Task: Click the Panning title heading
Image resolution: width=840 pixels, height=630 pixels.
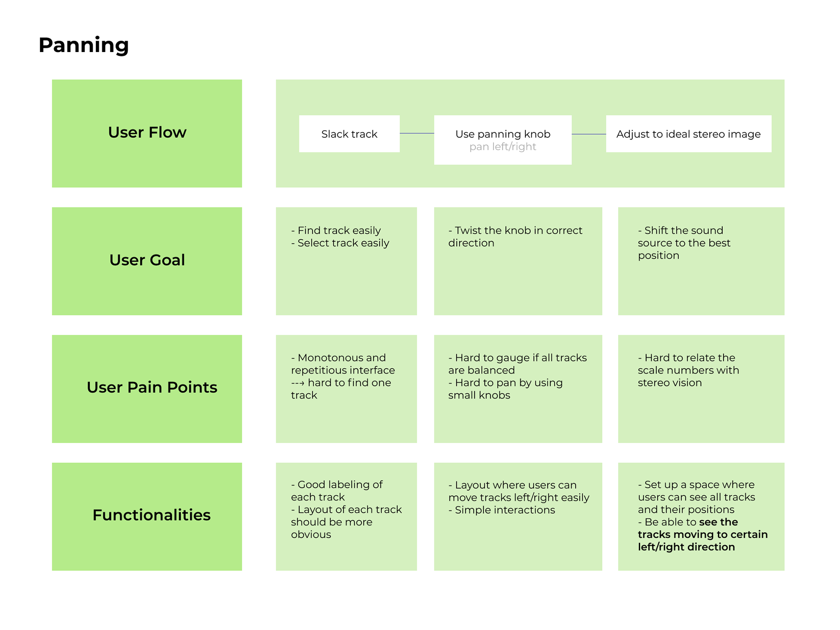Action: 84,45
